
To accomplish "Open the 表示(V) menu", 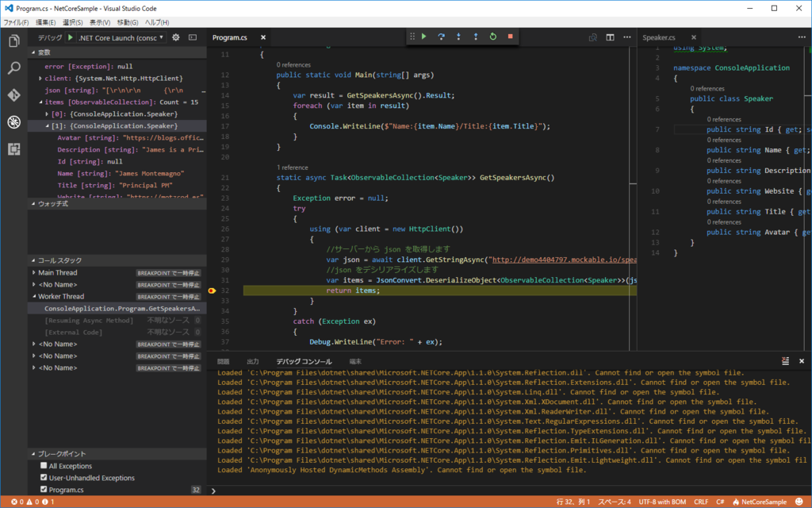I will pyautogui.click(x=100, y=22).
